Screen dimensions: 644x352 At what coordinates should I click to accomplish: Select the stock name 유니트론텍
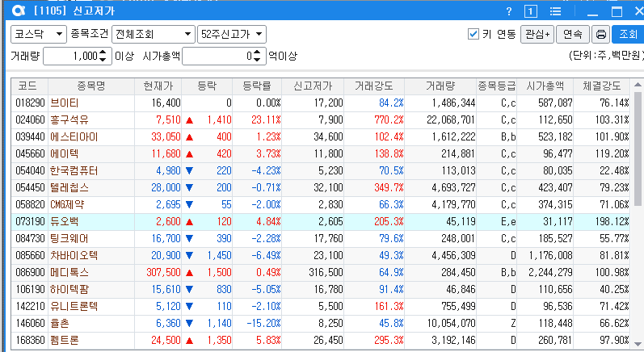pos(74,306)
